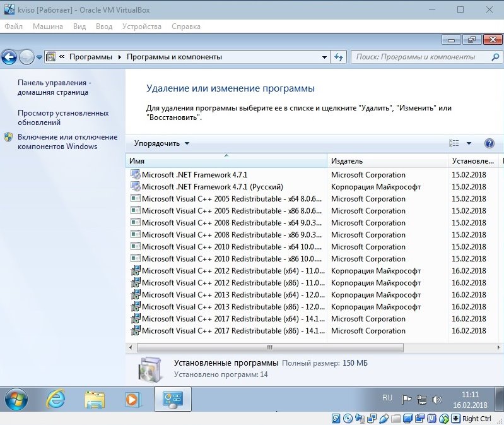Click horizontal scrollbar thumb in list
Image resolution: width=504 pixels, height=425 pixels.
pyautogui.click(x=270, y=347)
